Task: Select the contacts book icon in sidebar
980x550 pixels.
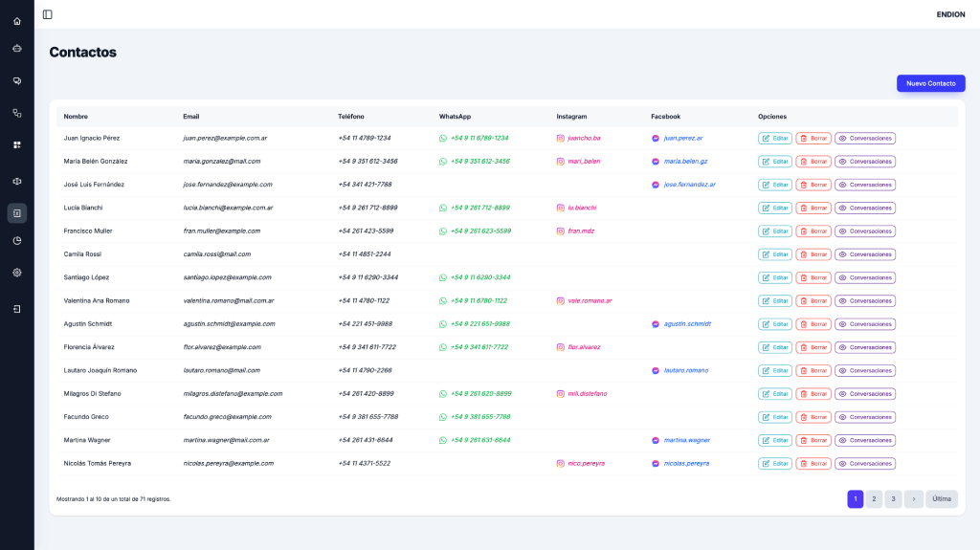Action: 17,213
